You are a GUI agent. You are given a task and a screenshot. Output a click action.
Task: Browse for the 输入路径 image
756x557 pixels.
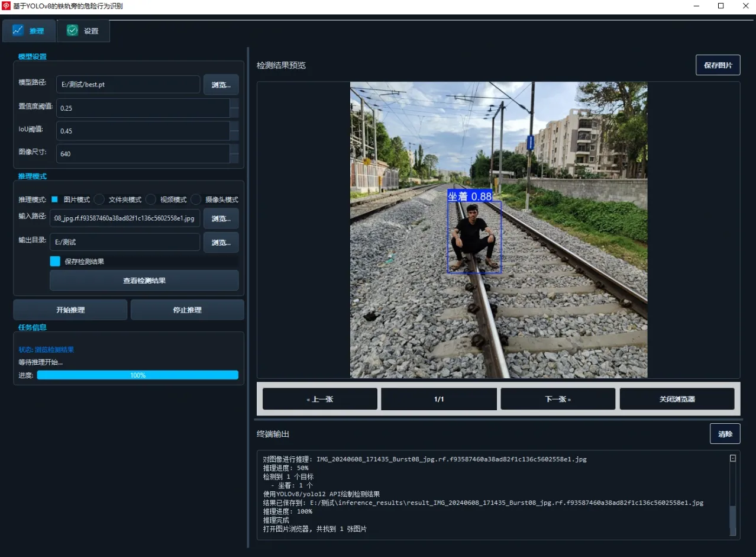point(221,218)
